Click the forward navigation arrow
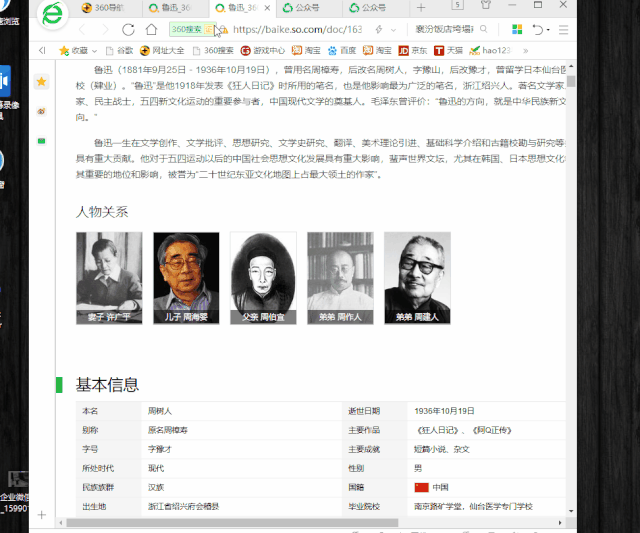 104,30
